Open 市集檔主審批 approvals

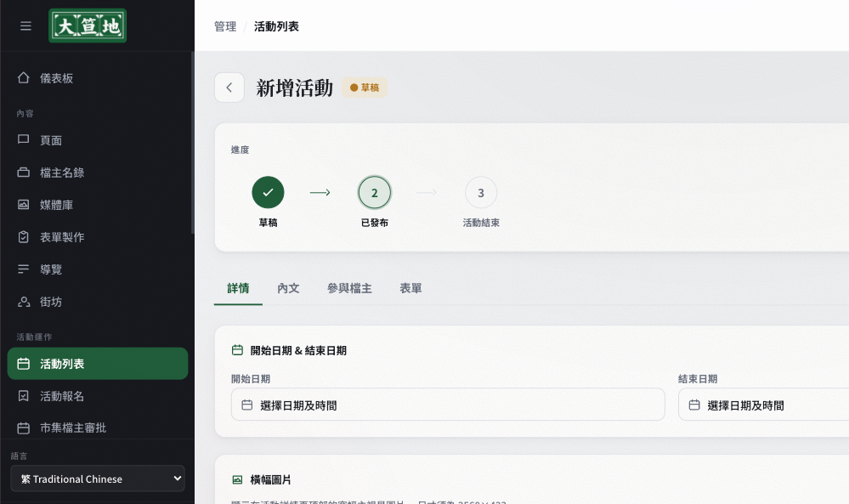click(x=98, y=428)
